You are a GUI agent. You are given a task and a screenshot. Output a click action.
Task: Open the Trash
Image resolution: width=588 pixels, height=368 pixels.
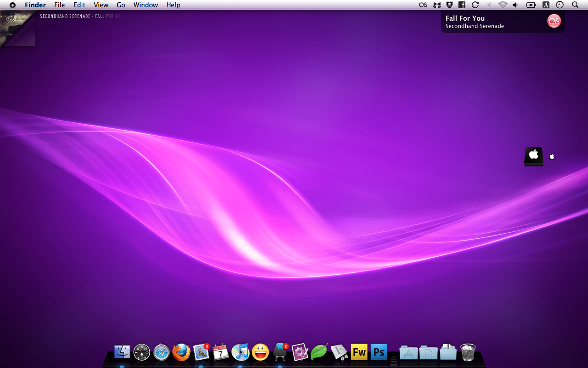point(468,352)
